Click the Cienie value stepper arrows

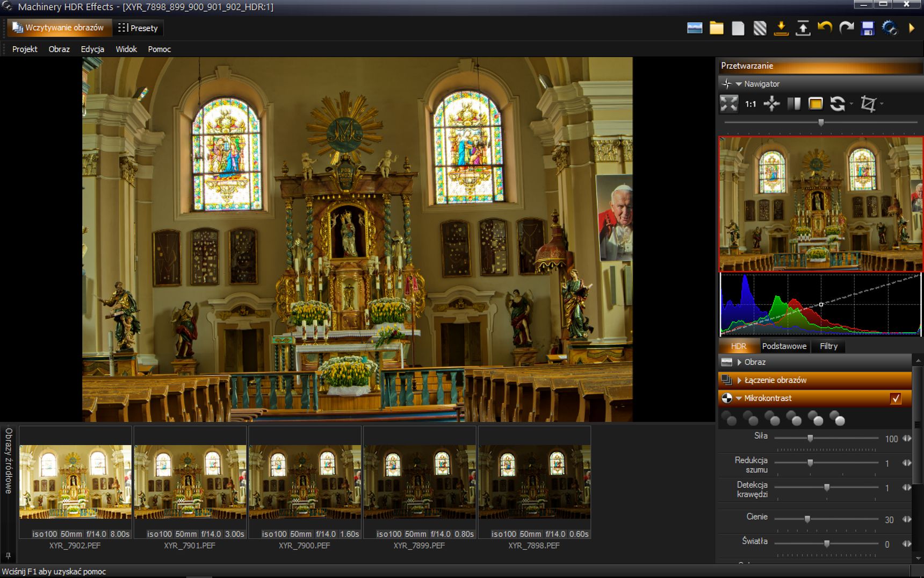[x=907, y=519]
